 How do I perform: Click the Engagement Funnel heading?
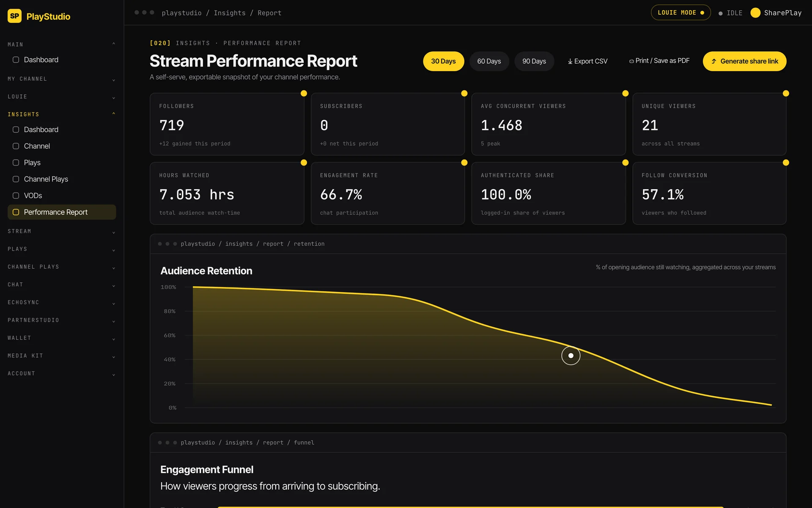[207, 470]
